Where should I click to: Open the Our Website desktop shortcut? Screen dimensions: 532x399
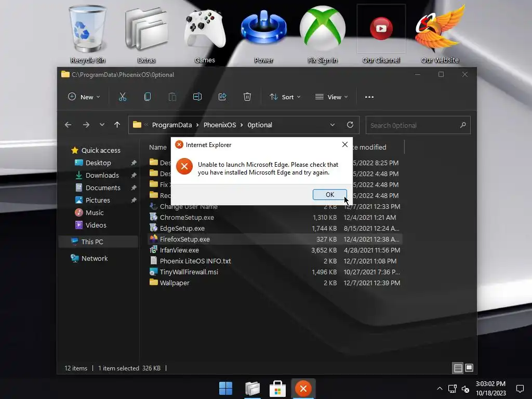point(440,34)
